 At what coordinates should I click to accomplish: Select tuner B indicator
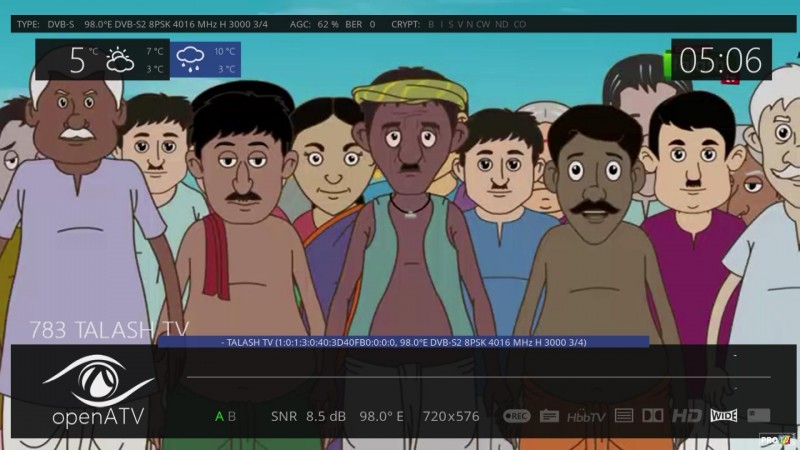[232, 416]
